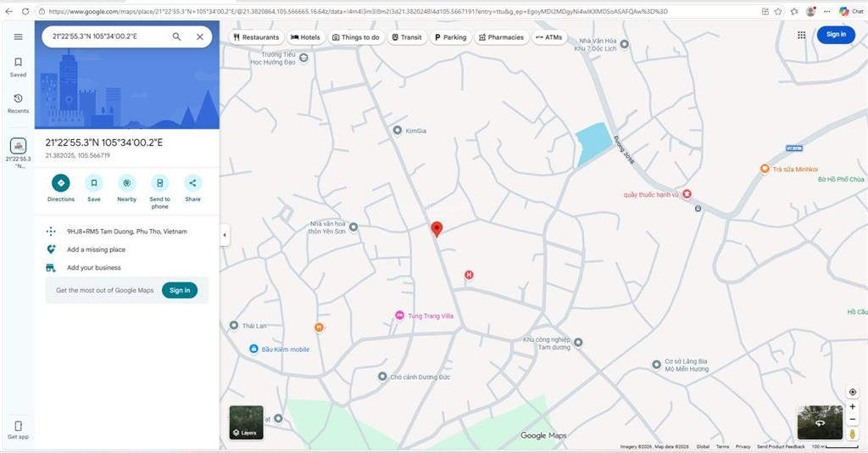Screen dimensions: 868x453
Task: Click the search magnifier icon
Action: 176,36
